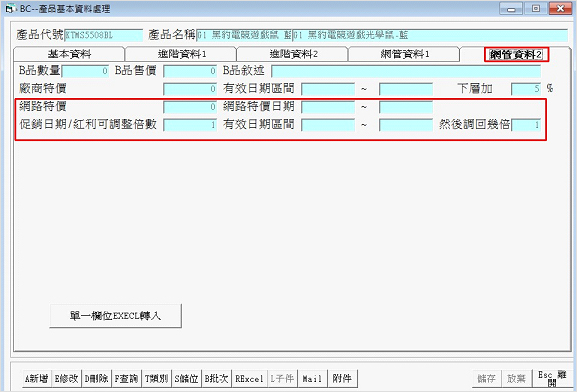Click the 然後調回幾倍 field
Screen dimensions: 577x392
pyautogui.click(x=526, y=125)
